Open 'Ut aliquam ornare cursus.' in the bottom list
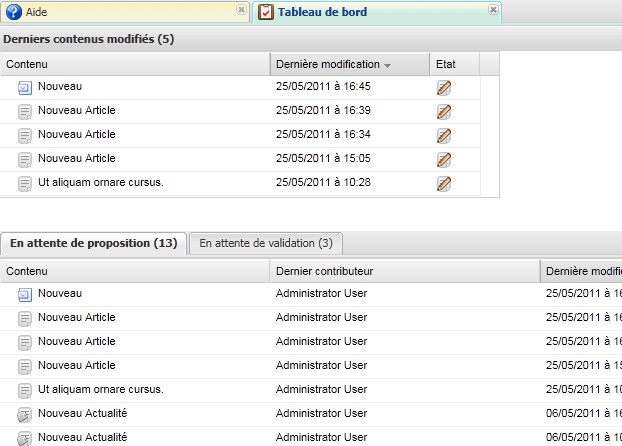Image resolution: width=622 pixels, height=446 pixels. pyautogui.click(x=100, y=389)
